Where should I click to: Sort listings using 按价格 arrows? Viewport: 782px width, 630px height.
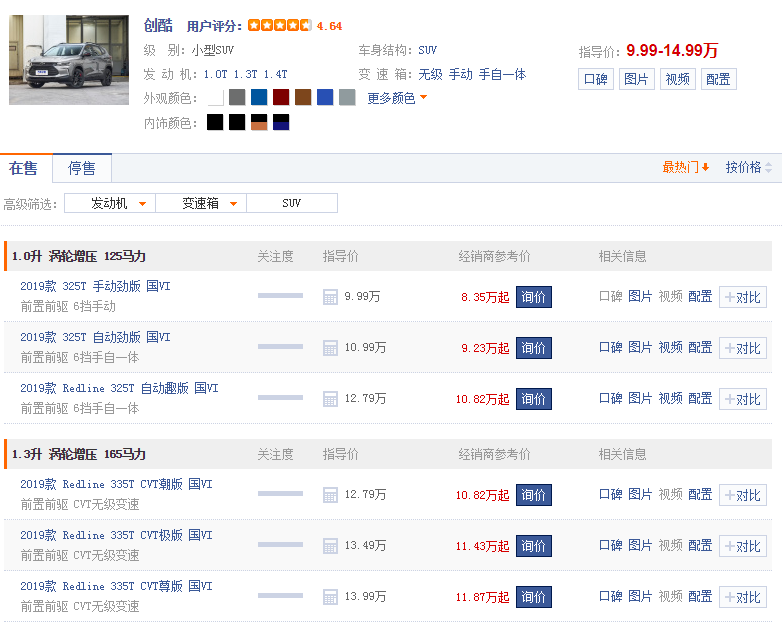pos(749,168)
